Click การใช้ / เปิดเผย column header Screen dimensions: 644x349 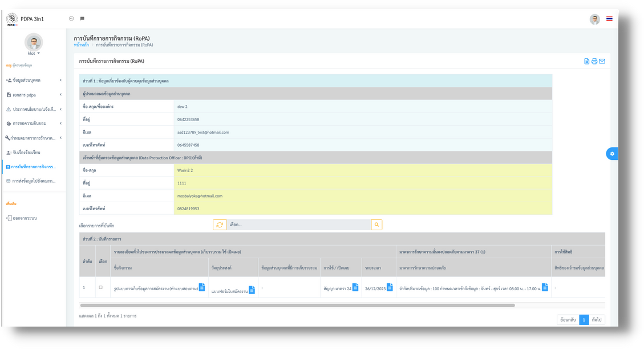point(341,268)
